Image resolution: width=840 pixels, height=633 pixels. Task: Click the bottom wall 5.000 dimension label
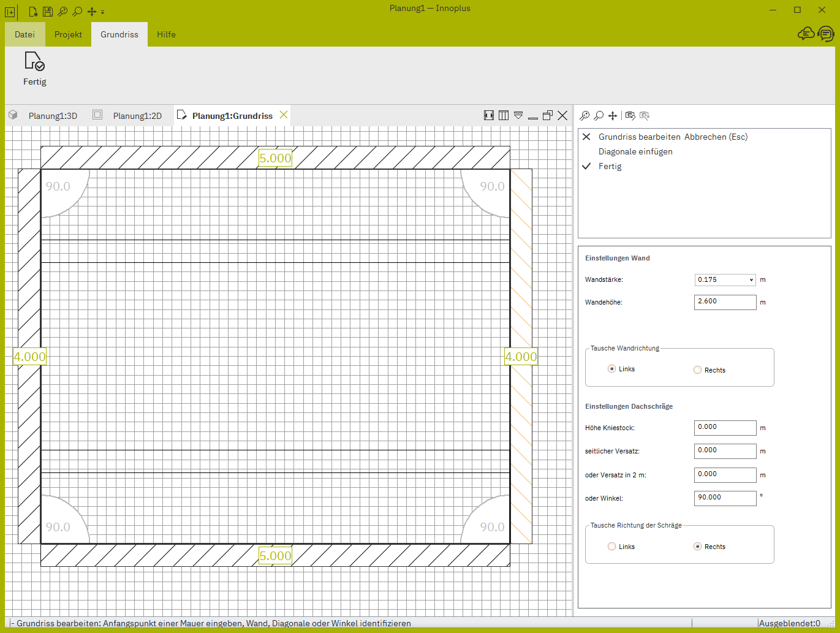pos(275,556)
